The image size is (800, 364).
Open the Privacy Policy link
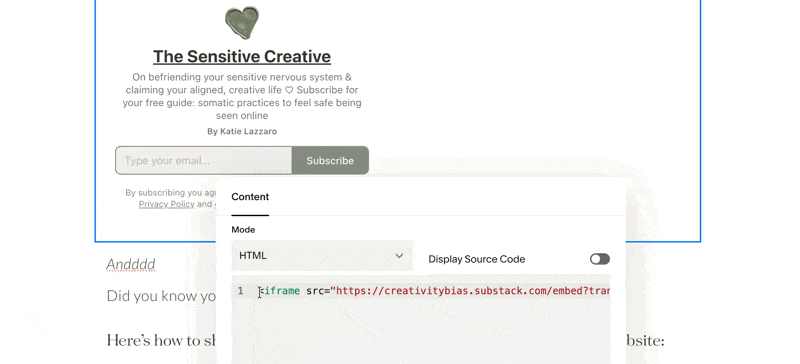[x=167, y=204]
